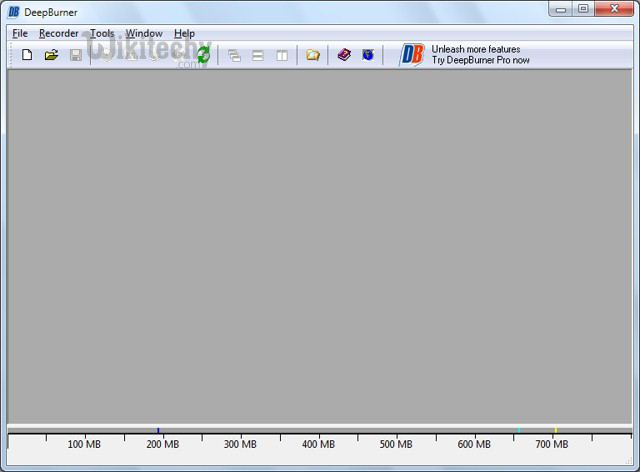The image size is (640, 472).
Task: Click the 200 MB label on the ruler
Action: [162, 444]
